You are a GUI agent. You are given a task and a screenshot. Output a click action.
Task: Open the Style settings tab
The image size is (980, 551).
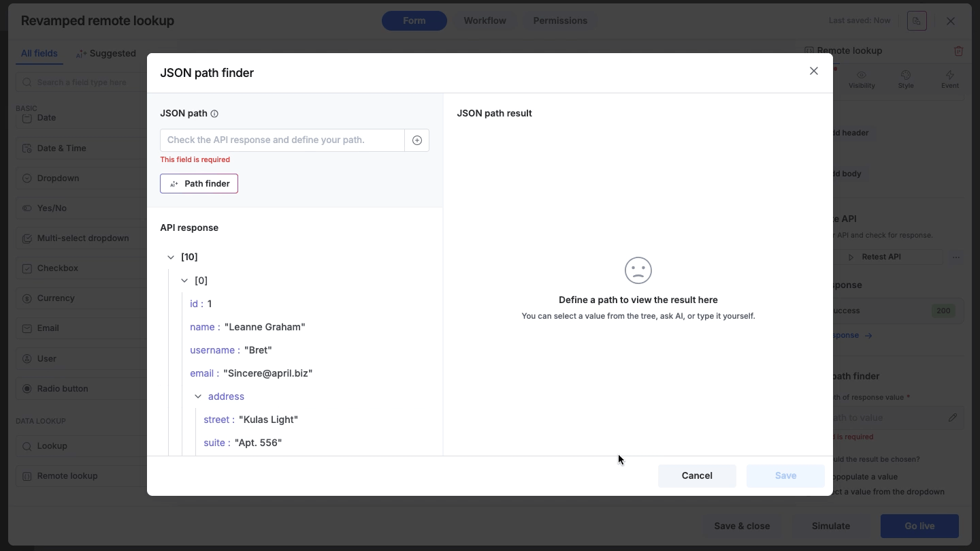[x=906, y=80]
